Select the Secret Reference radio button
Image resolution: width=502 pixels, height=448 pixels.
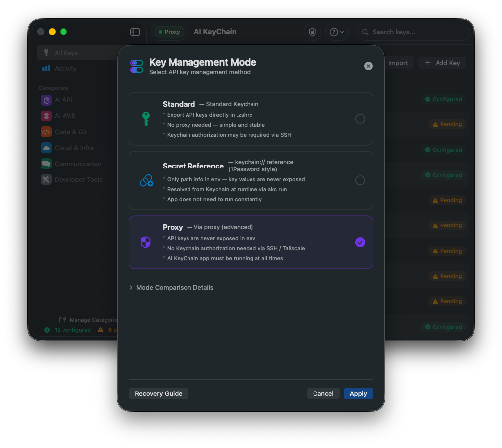pos(360,180)
